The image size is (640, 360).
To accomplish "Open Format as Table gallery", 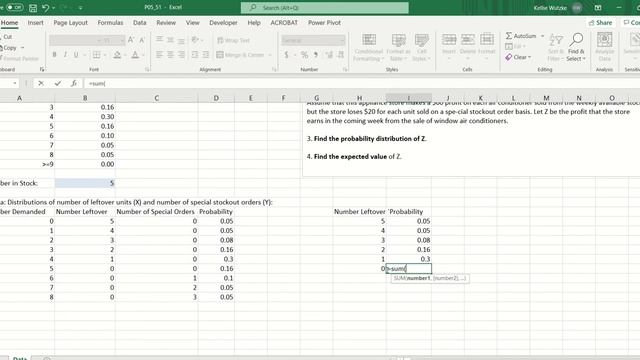I will (x=398, y=47).
